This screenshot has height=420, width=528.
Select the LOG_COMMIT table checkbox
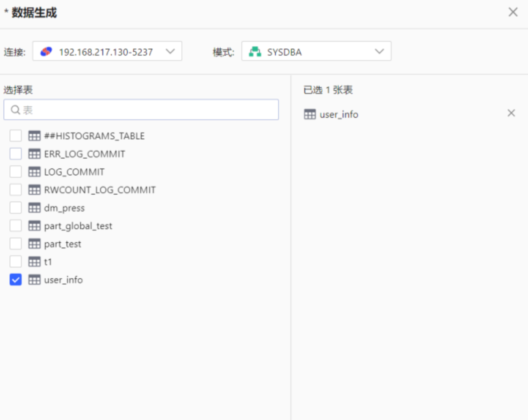point(16,172)
